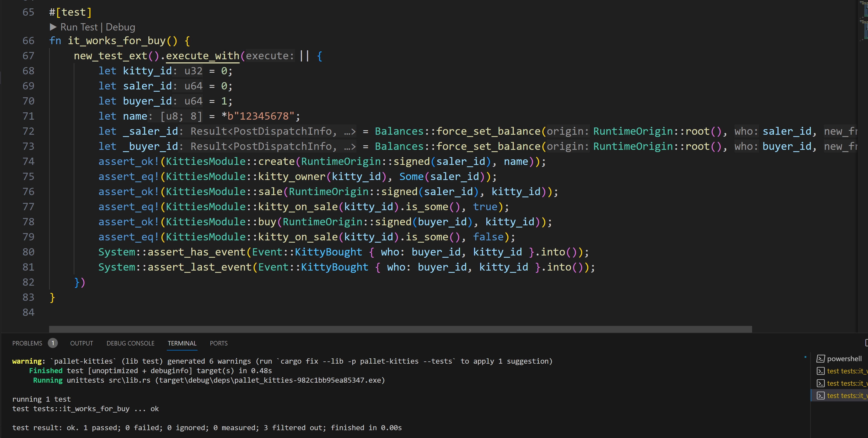This screenshot has width=868, height=438.
Task: Click the Debug code lens link
Action: pos(120,27)
